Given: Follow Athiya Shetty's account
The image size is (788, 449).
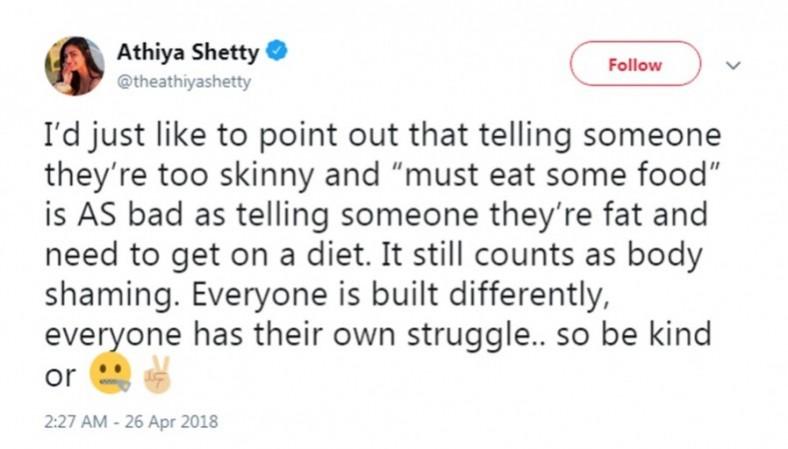Looking at the screenshot, I should click(x=635, y=64).
